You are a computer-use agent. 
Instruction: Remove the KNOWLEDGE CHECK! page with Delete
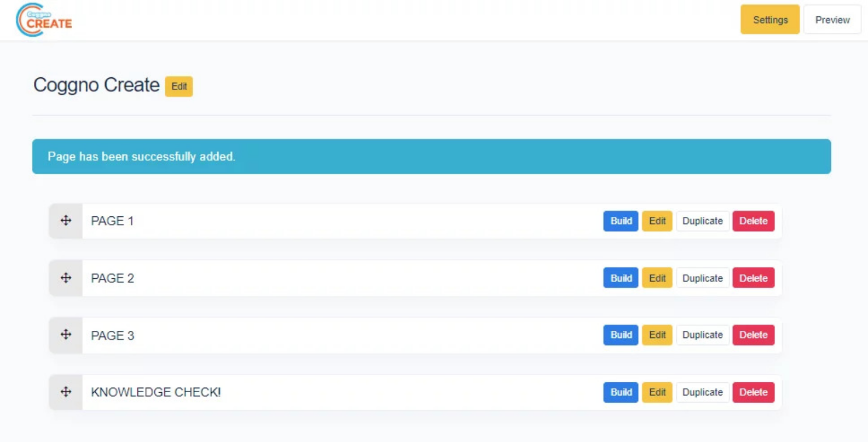point(753,392)
